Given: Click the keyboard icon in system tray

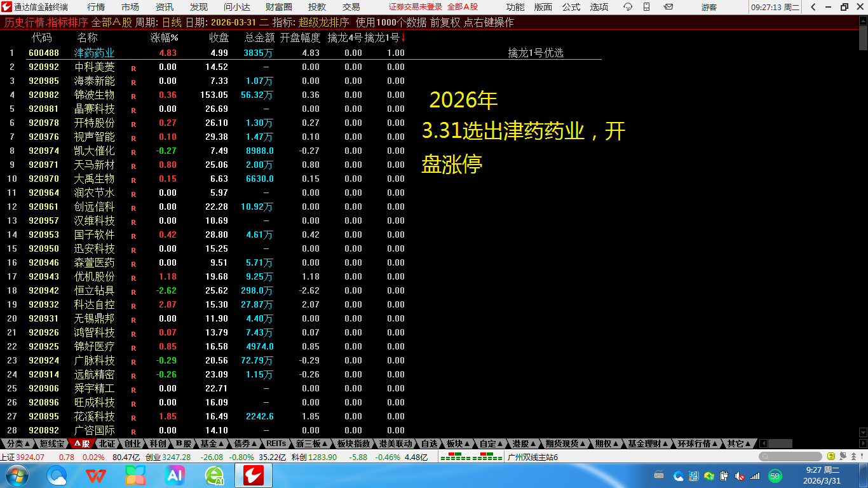Looking at the screenshot, I should [x=659, y=475].
